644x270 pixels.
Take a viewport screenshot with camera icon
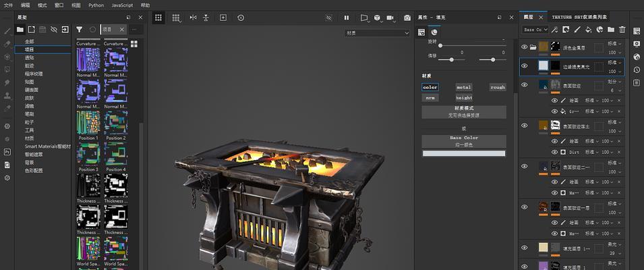pyautogui.click(x=407, y=18)
